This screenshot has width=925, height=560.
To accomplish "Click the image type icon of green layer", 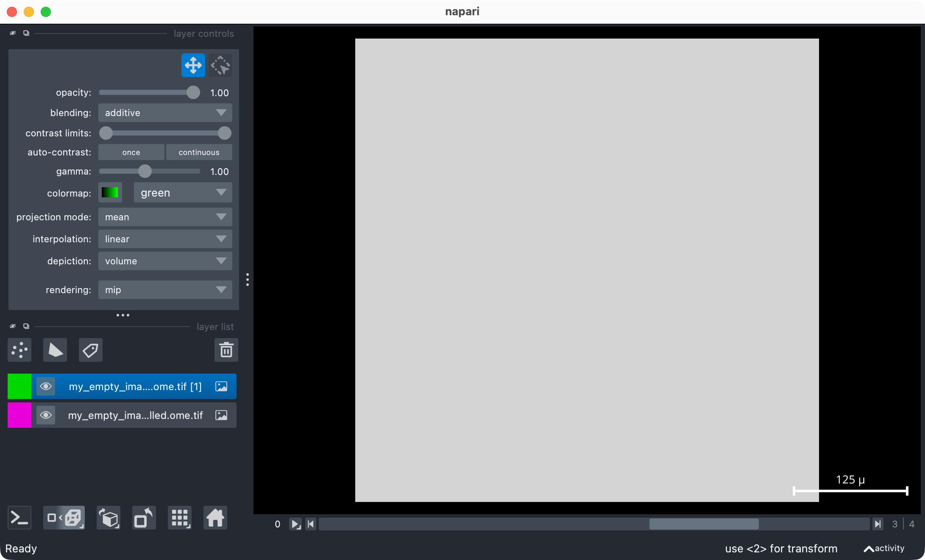I will (x=221, y=386).
